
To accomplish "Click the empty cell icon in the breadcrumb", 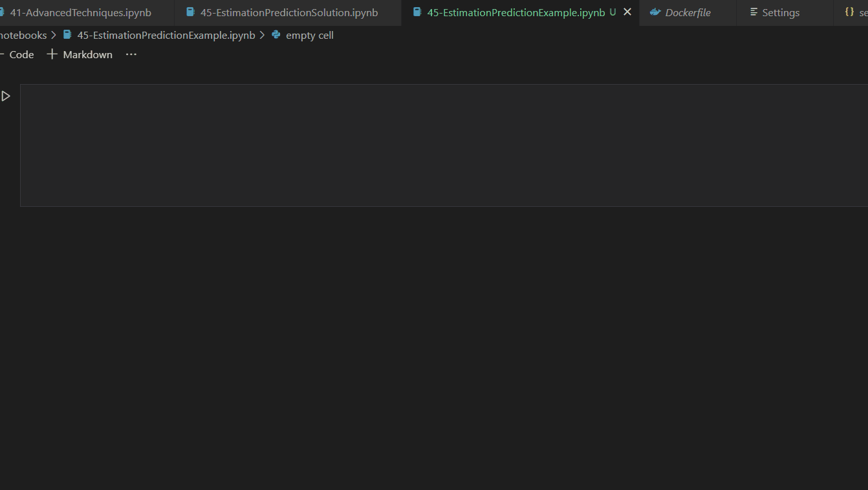I will (x=277, y=35).
